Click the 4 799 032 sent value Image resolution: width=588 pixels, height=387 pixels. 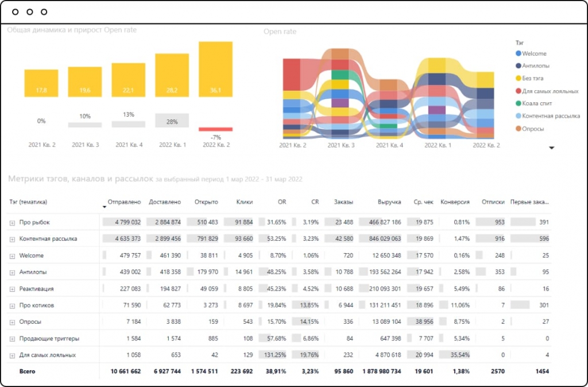point(128,222)
